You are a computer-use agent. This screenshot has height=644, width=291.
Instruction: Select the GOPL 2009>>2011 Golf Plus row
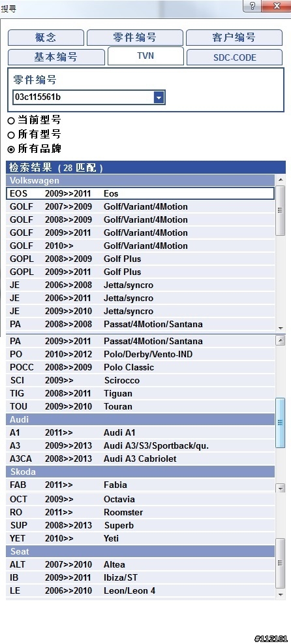[140, 272]
